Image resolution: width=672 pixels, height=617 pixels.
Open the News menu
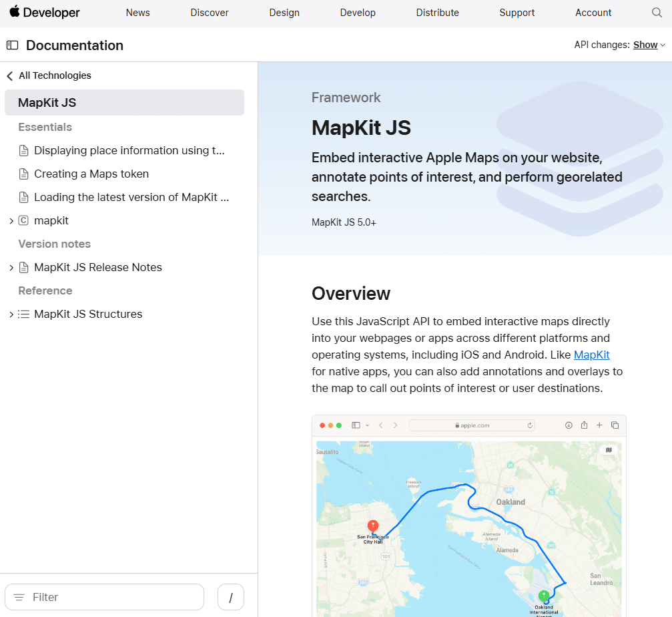coord(137,13)
